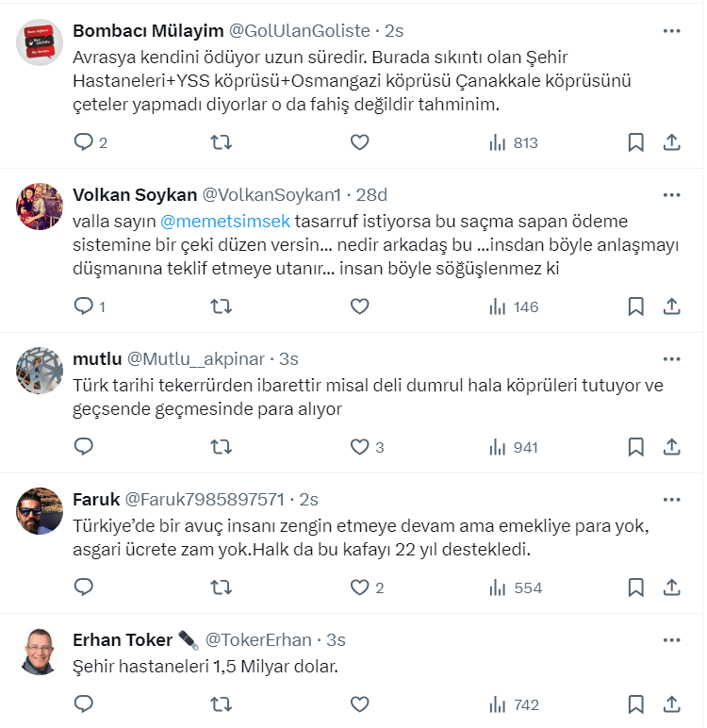Reply to Faruk's tweet

(x=84, y=587)
